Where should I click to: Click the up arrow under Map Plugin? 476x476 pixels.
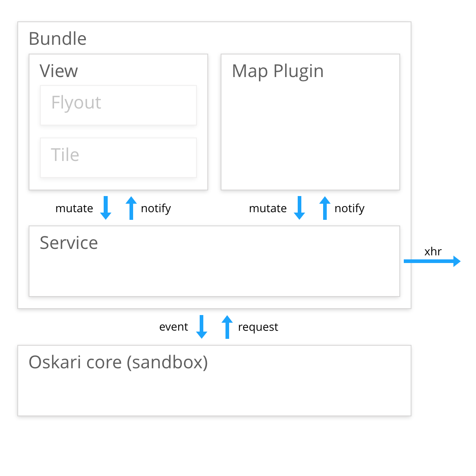325,208
